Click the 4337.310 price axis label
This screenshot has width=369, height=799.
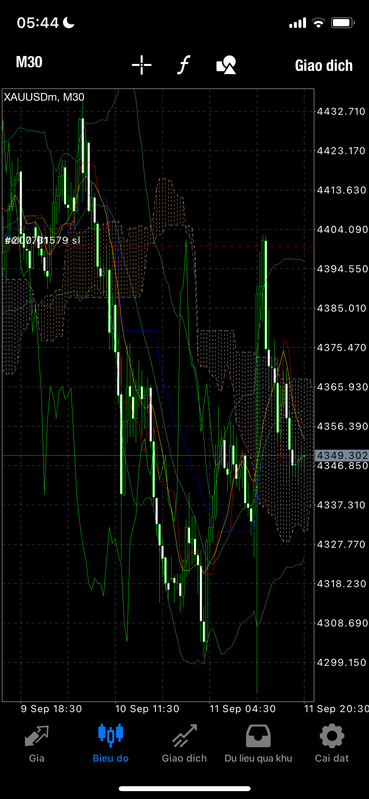click(x=341, y=504)
